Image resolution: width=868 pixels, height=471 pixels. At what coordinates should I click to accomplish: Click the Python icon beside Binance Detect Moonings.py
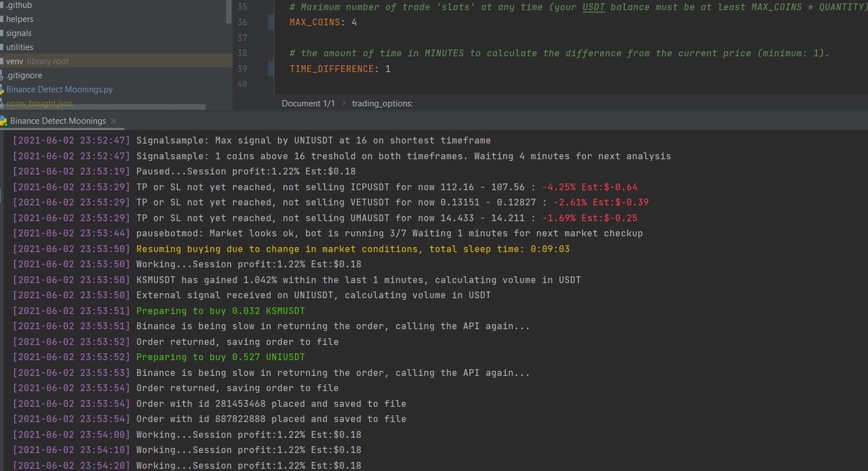click(2, 89)
